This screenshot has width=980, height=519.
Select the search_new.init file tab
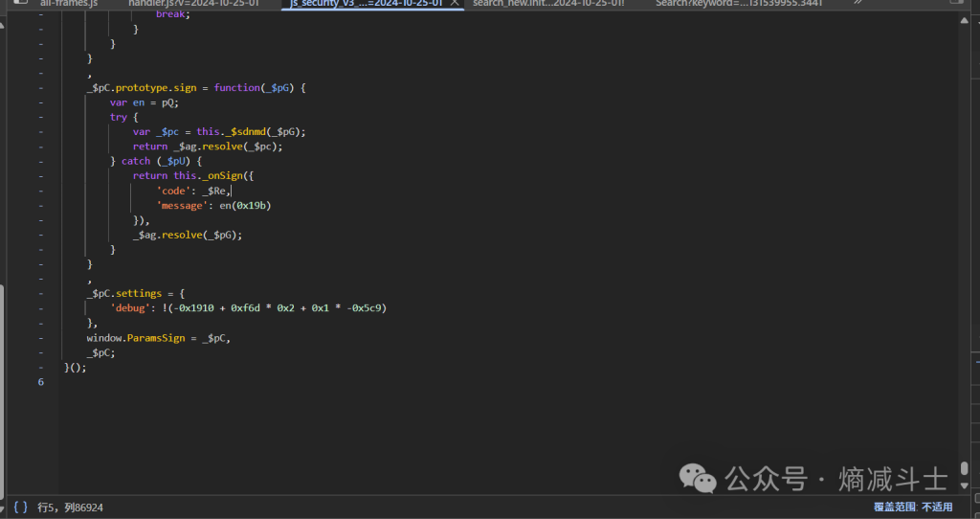click(547, 4)
